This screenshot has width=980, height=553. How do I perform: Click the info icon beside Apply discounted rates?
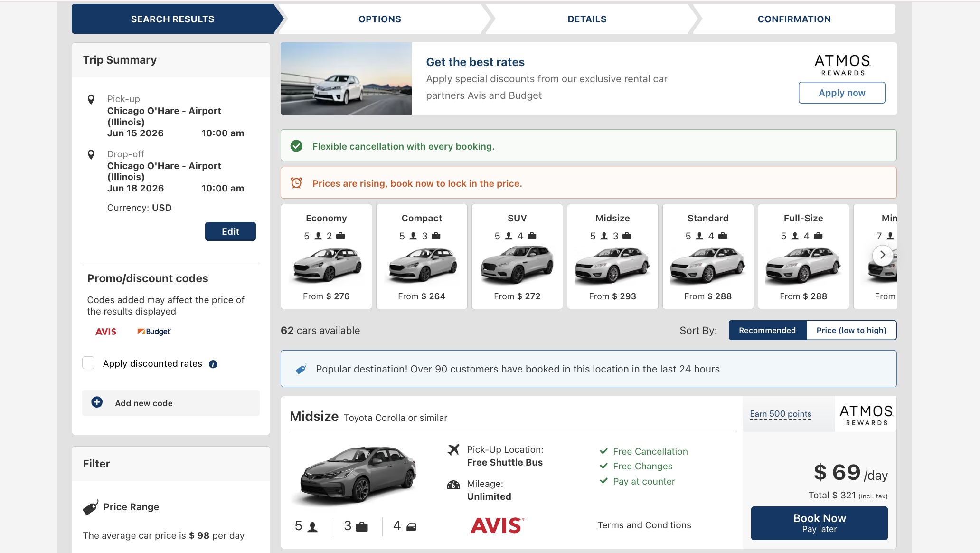pos(213,364)
